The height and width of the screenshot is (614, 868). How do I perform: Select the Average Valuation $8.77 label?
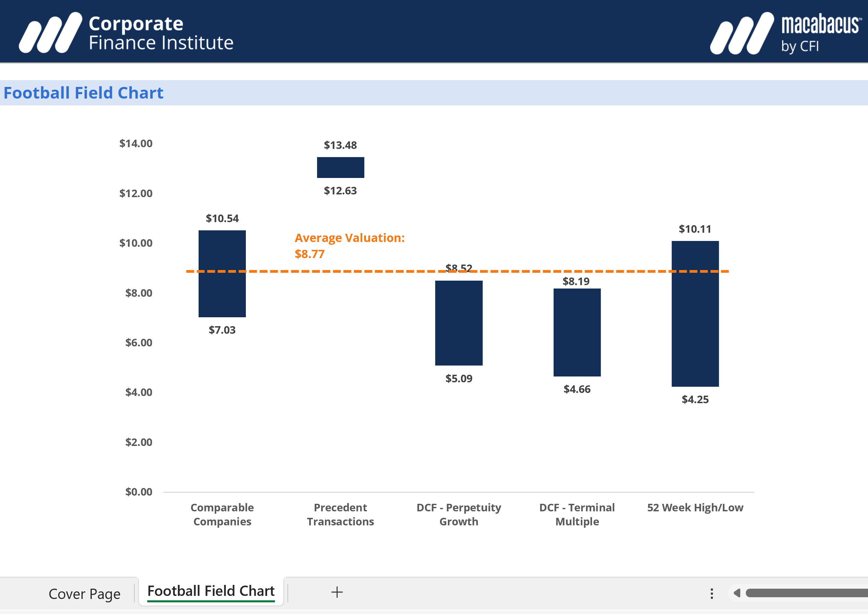[x=350, y=246]
